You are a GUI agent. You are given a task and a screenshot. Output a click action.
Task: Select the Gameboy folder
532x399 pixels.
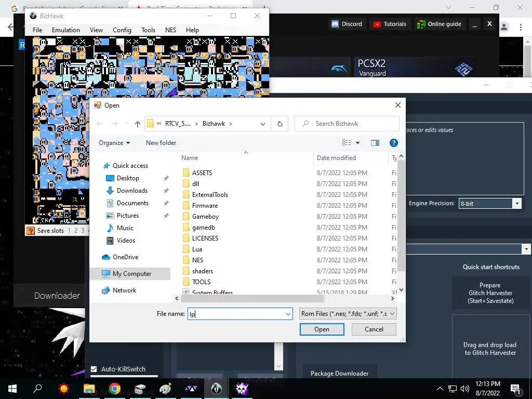click(205, 217)
